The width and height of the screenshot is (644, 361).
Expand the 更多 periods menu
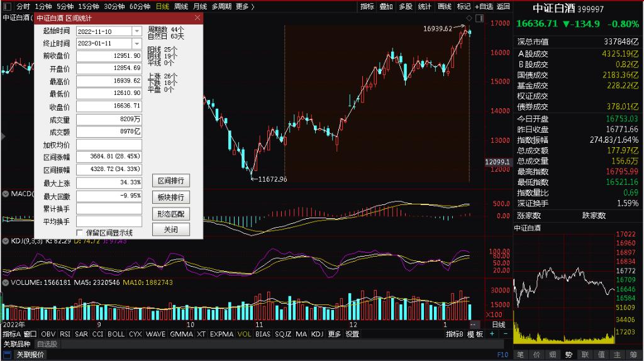tap(245, 6)
